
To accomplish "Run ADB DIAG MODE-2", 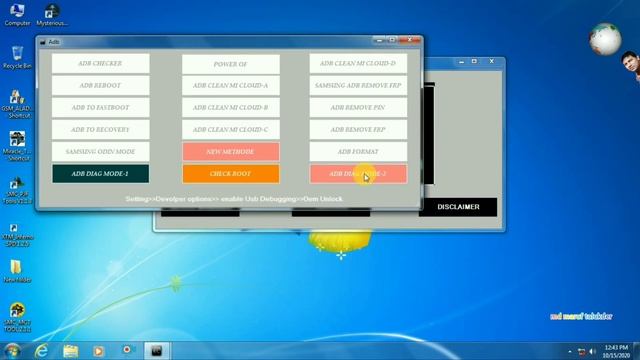I will [358, 173].
